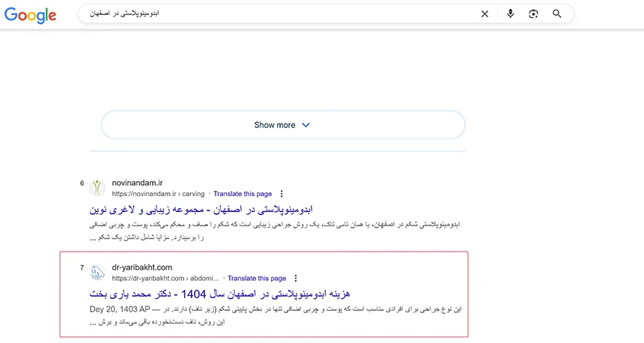Click inside the Google search text field

coord(277,13)
